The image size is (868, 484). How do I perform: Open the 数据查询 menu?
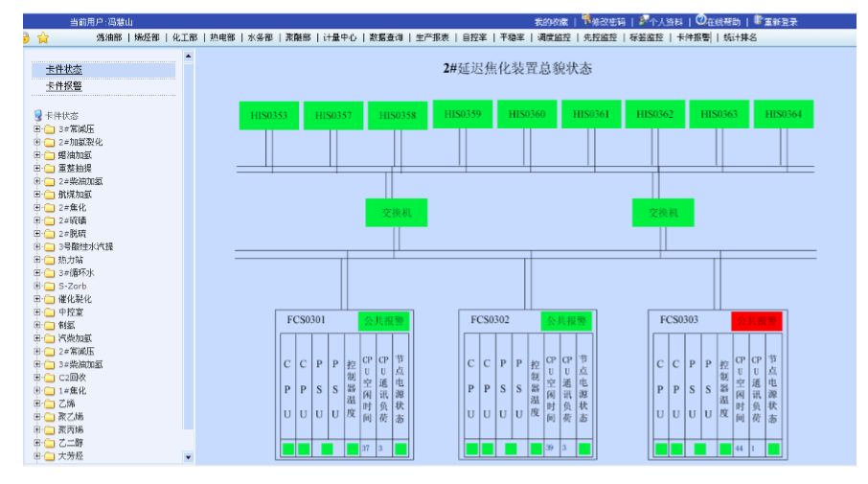pyautogui.click(x=386, y=37)
